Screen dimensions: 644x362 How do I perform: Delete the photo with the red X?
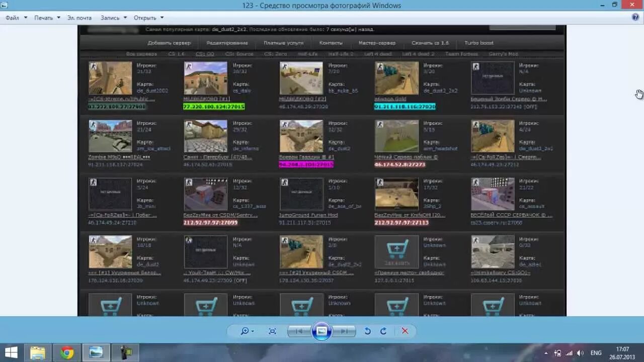(405, 331)
